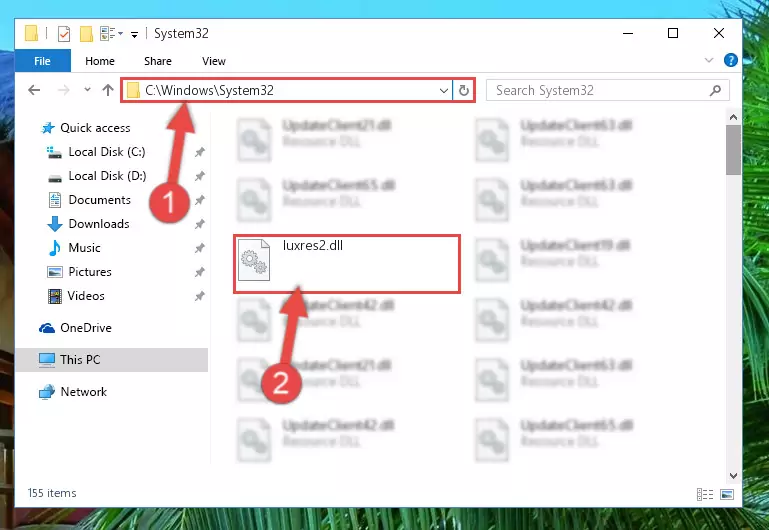Click the pin icon beside Local Disk (C:)
This screenshot has height=530, width=769.
(x=199, y=152)
